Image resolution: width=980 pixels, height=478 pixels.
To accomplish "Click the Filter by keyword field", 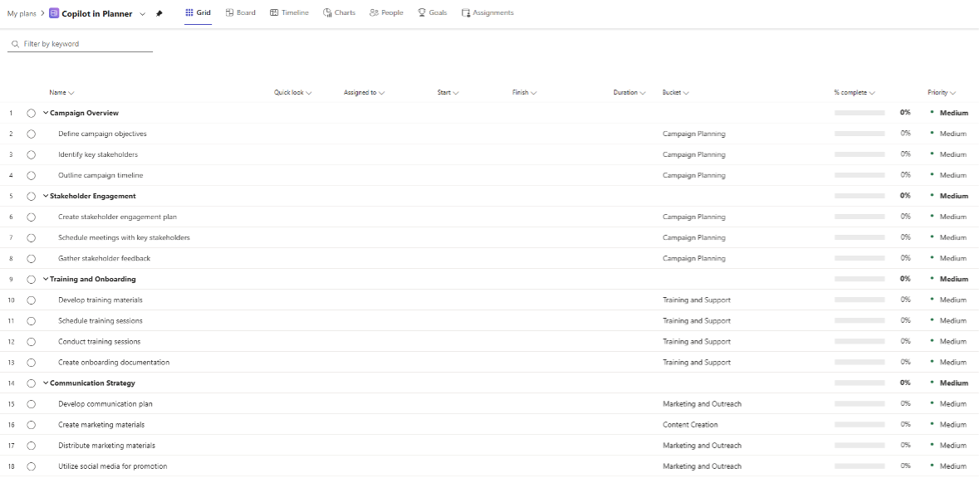I will (x=83, y=44).
